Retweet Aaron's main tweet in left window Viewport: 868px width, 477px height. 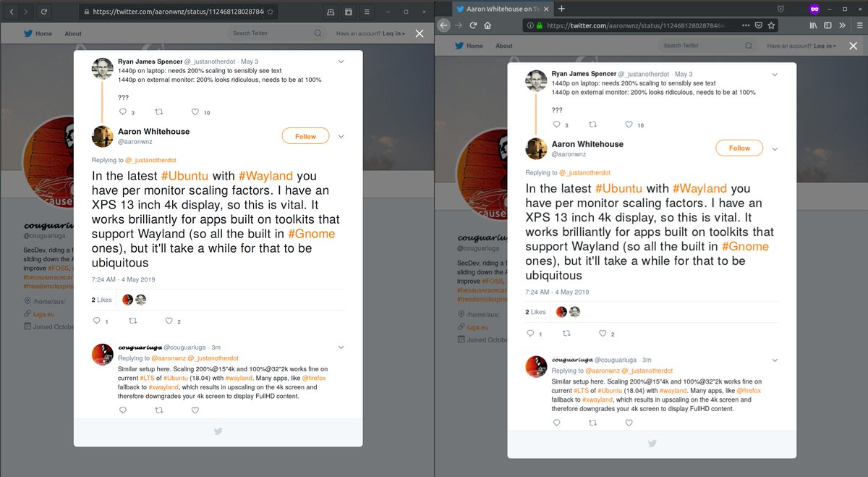[132, 321]
